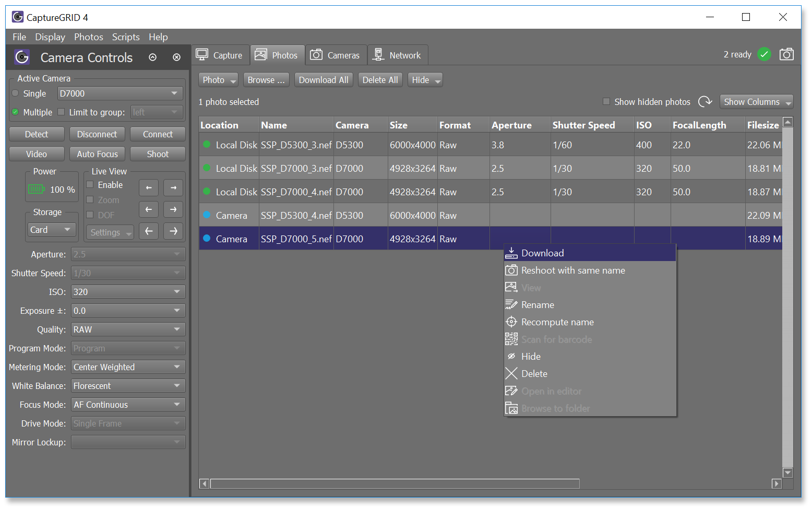Click the battery power level icon
The image size is (812, 508).
click(x=36, y=190)
